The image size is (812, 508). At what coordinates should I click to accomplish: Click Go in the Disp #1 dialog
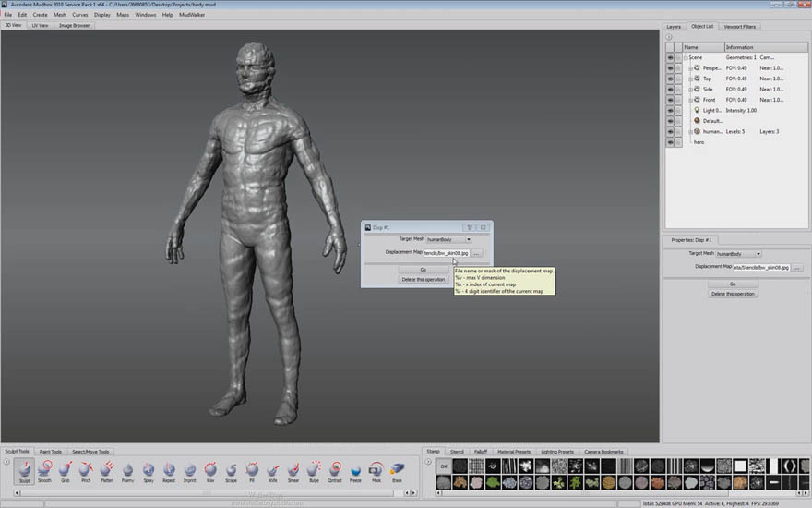pos(424,270)
